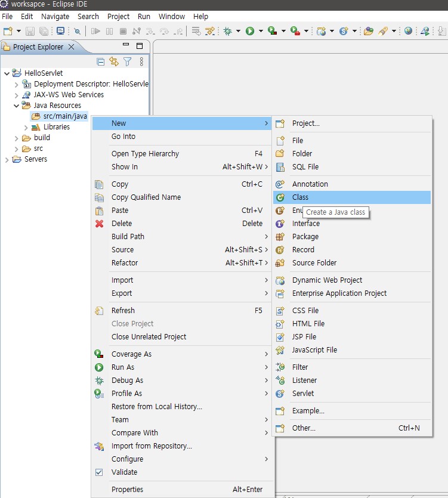Open the Navigate menu

55,17
